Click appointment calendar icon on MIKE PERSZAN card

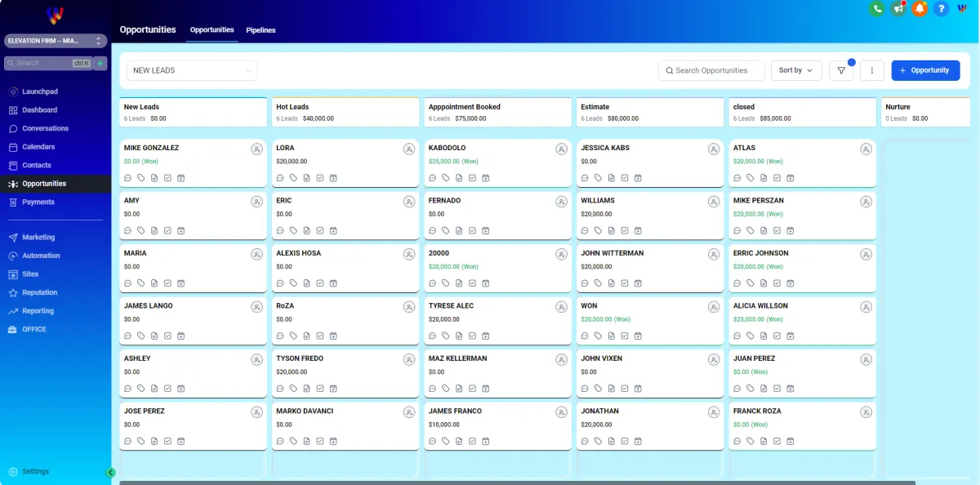click(791, 230)
